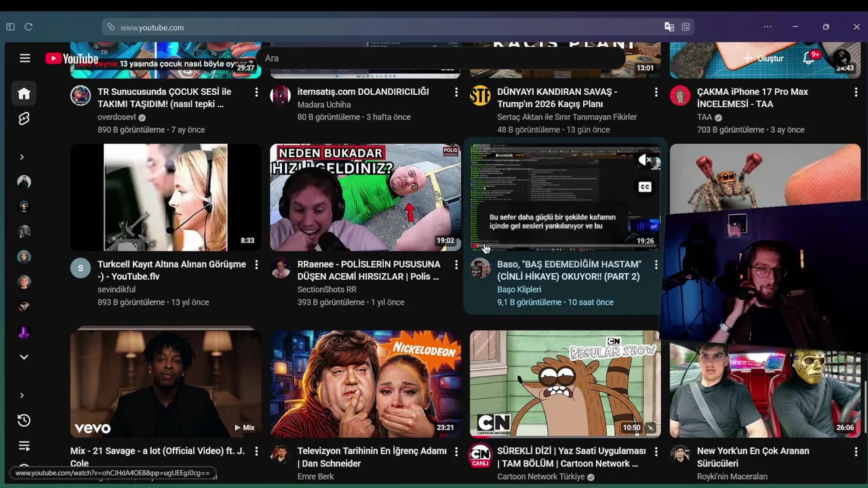Open options menu for Baso video
The height and width of the screenshot is (488, 868).
click(656, 265)
